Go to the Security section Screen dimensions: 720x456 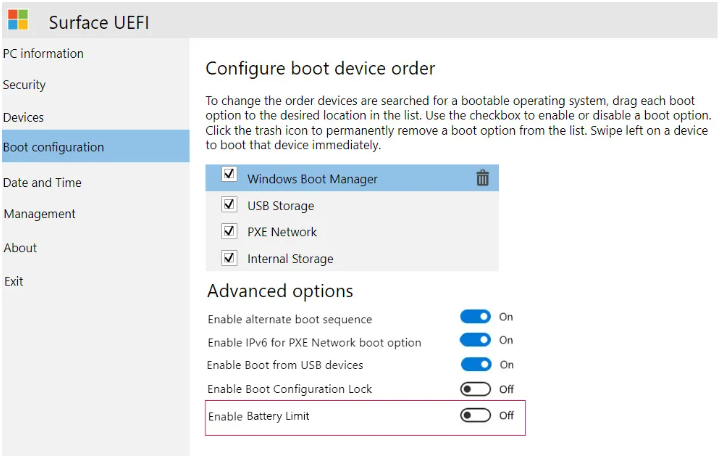pos(24,85)
